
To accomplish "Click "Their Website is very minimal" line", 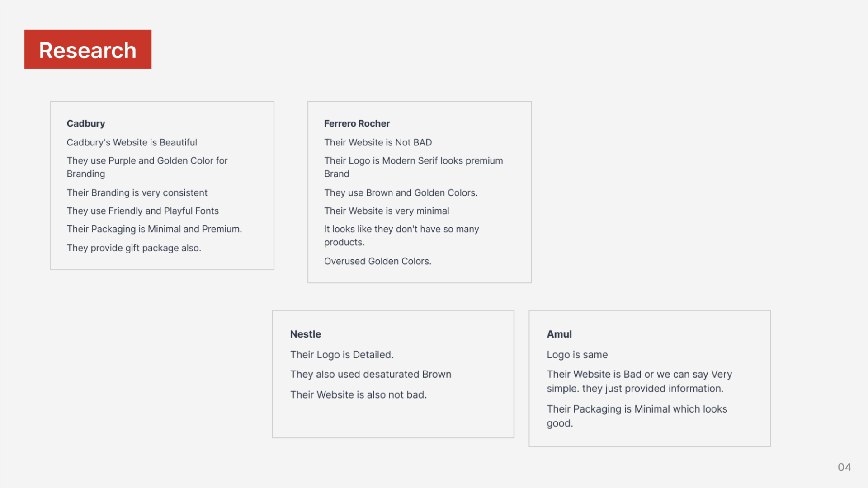I will pos(387,211).
